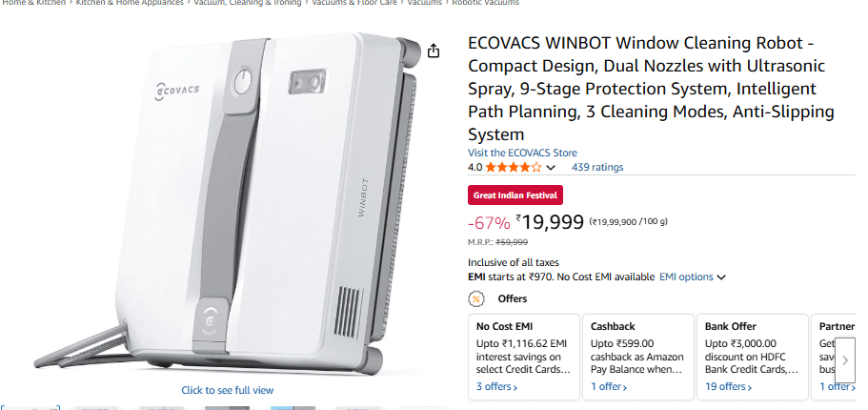Open the EMI options dropdown

click(x=693, y=277)
